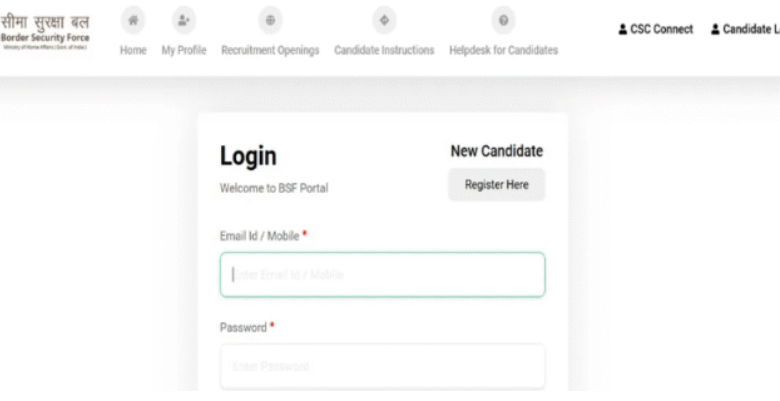Image resolution: width=780 pixels, height=401 pixels.
Task: Open Candidate Instructions menu label
Action: [x=384, y=50]
